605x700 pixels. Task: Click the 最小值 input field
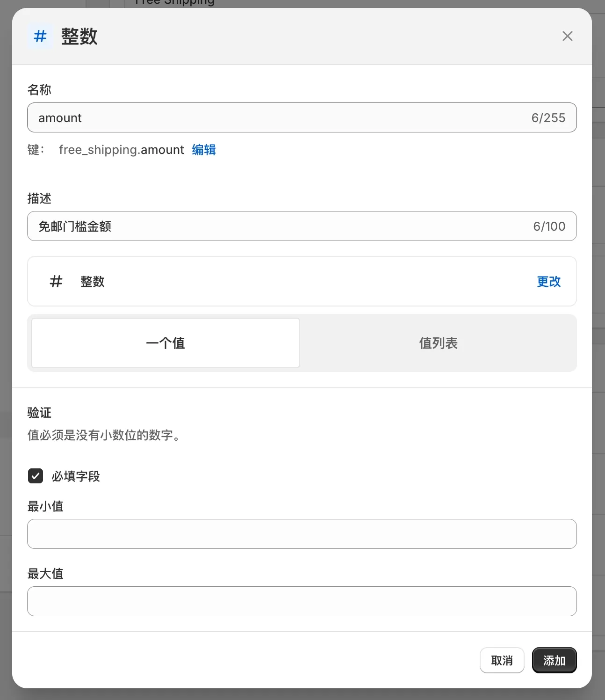[302, 533]
